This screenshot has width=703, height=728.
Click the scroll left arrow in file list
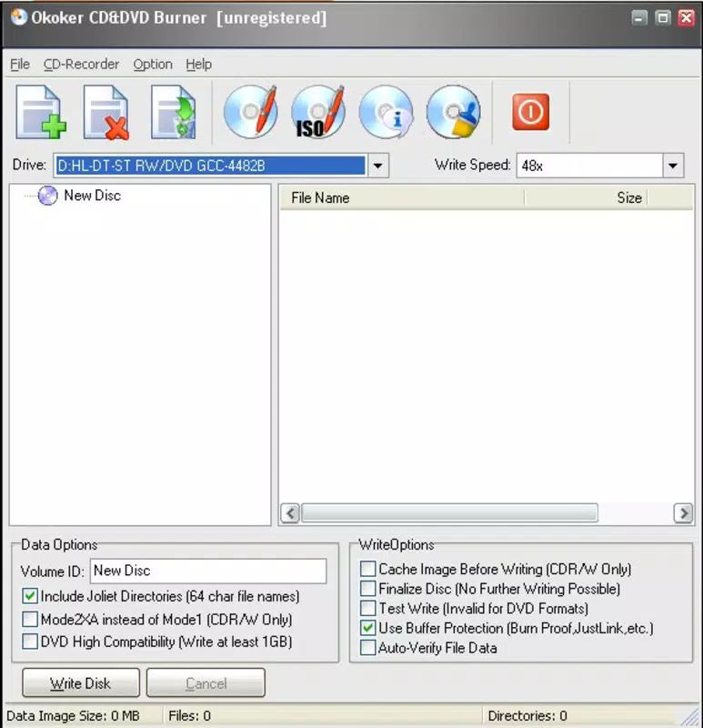290,513
